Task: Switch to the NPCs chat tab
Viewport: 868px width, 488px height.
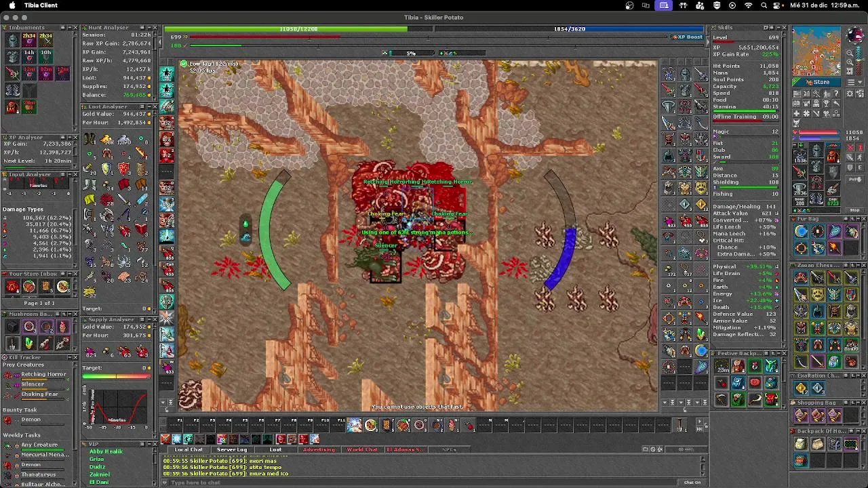Action: tap(449, 449)
